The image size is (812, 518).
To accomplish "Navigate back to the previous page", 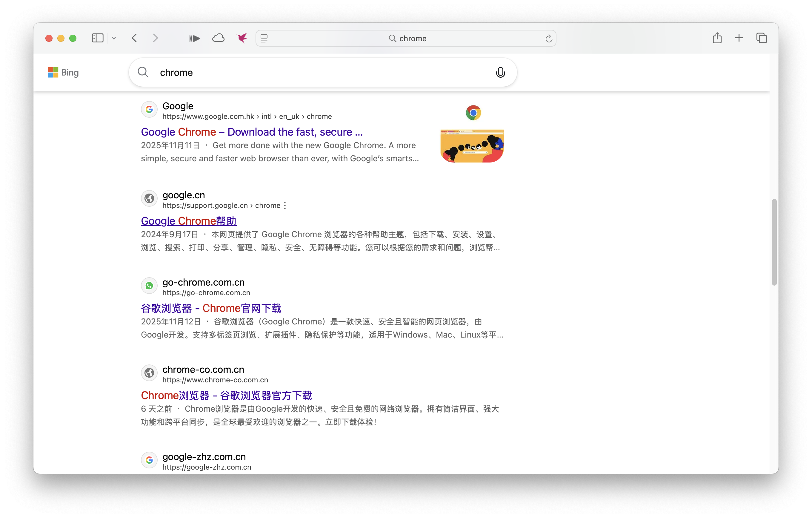I will 135,38.
